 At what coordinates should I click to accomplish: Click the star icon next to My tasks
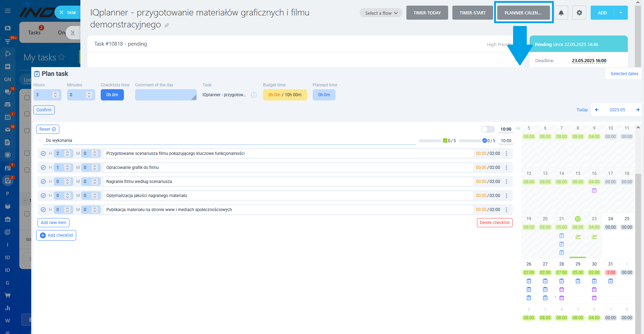point(62,57)
